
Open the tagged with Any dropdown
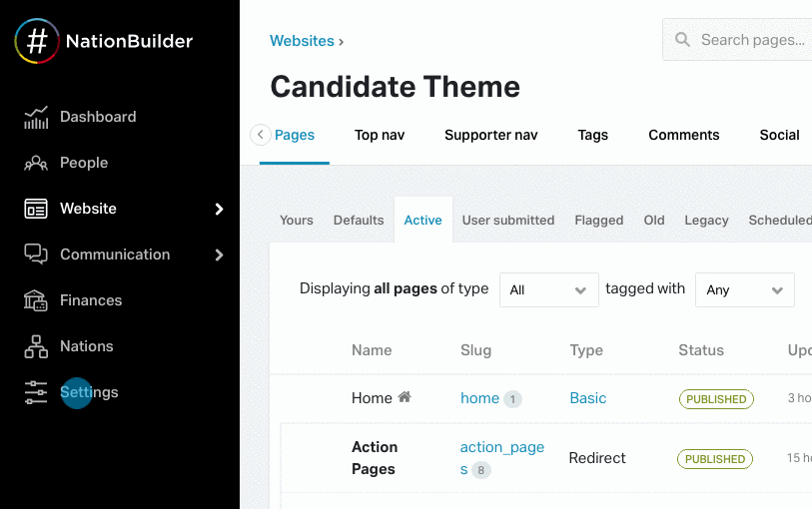click(x=744, y=289)
